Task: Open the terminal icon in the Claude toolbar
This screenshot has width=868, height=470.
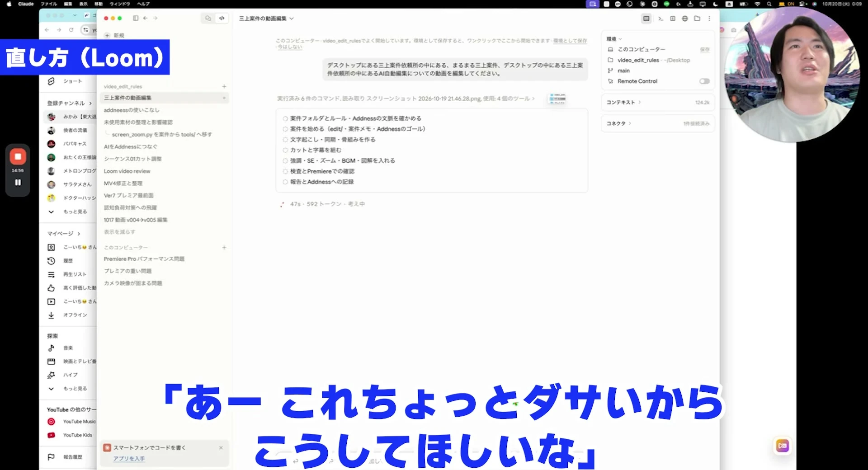Action: 660,19
